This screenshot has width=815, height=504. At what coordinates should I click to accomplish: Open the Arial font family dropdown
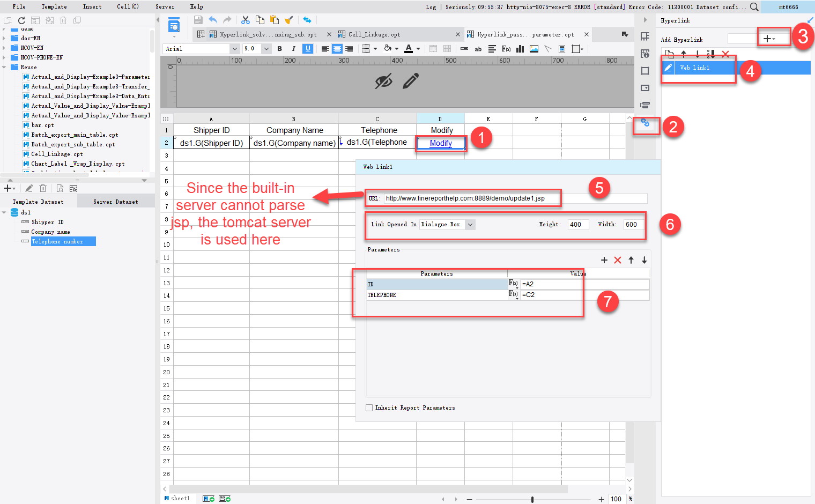click(234, 49)
